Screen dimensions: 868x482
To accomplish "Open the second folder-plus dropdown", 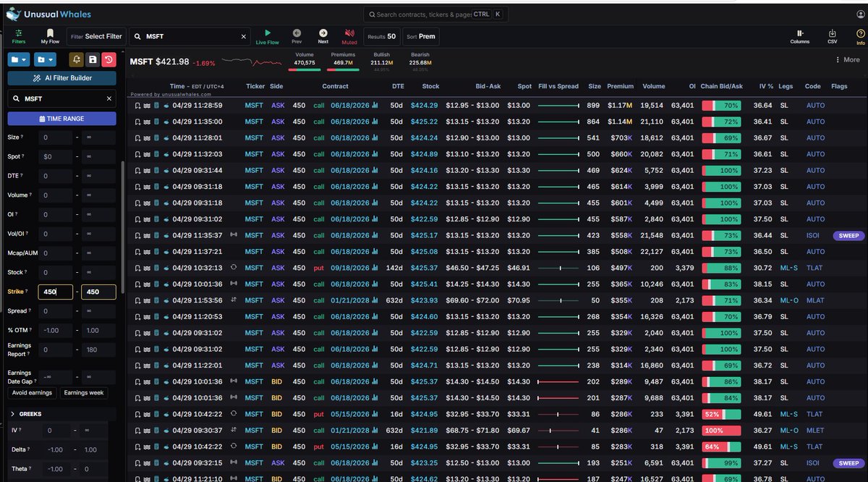I will click(x=44, y=59).
